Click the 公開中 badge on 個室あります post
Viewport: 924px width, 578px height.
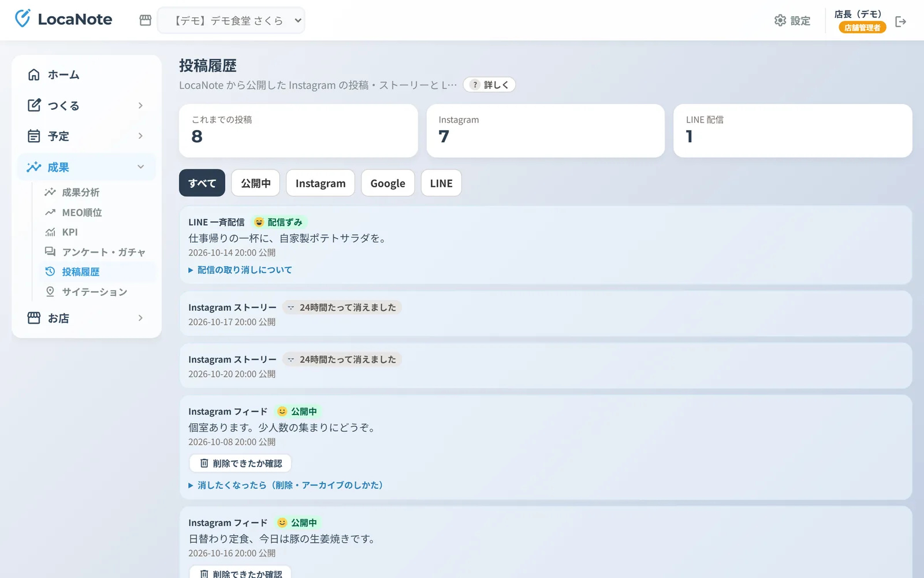tap(297, 411)
